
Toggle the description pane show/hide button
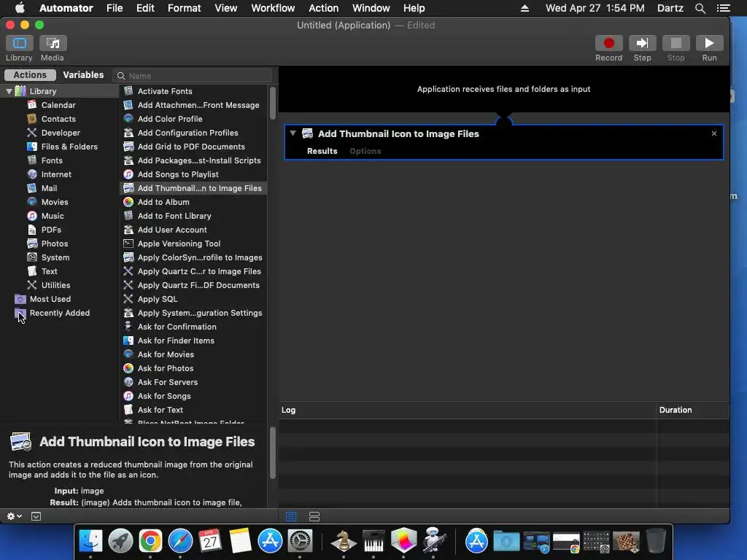[36, 516]
